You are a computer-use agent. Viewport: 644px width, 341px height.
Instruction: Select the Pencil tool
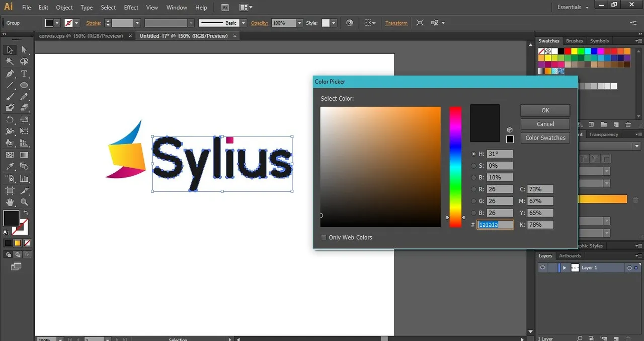24,97
